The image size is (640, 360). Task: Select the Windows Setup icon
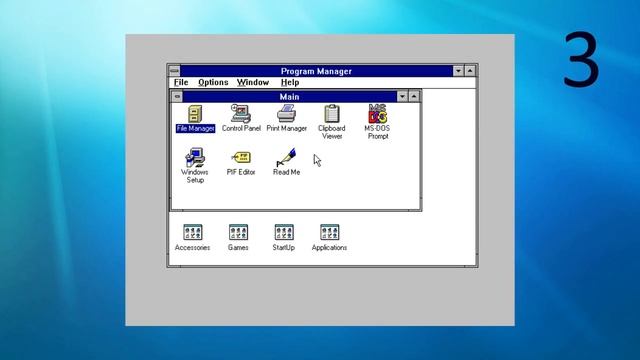click(195, 158)
